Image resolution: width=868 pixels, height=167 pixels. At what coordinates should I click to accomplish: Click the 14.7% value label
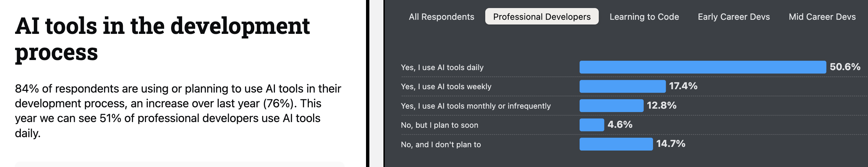pos(670,144)
